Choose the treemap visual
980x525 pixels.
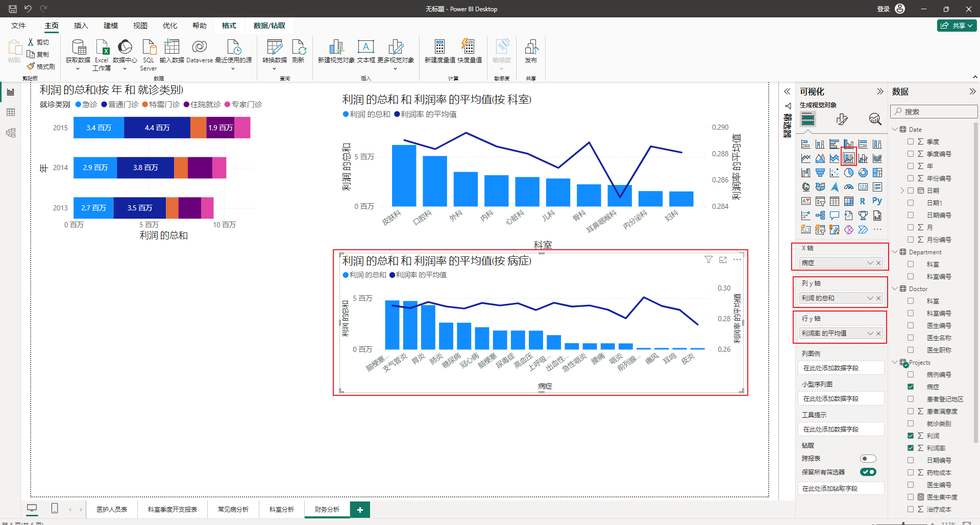(877, 173)
